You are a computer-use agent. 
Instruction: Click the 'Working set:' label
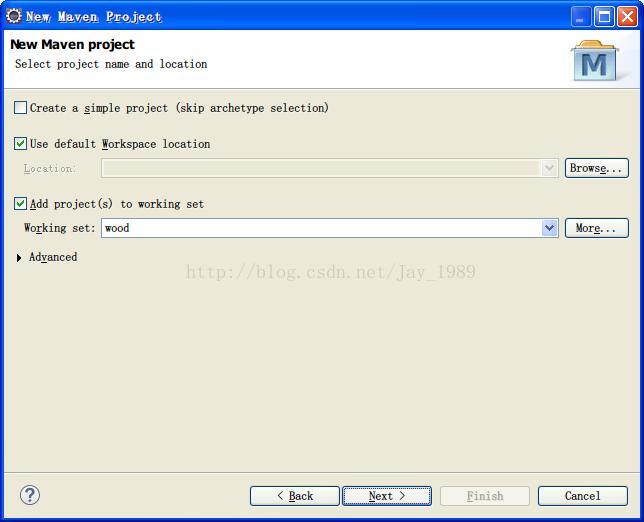pos(60,228)
